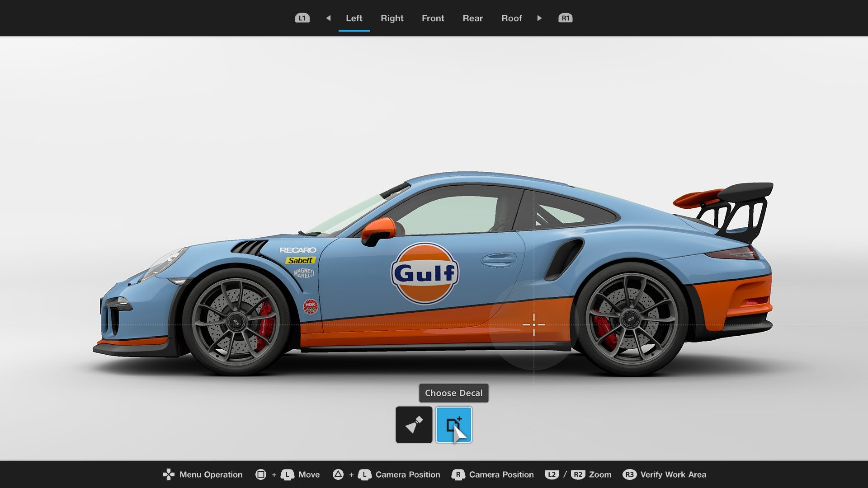Click the NGK sponsor decal sticker
Viewport: 868px width, 488px height.
[x=311, y=305]
